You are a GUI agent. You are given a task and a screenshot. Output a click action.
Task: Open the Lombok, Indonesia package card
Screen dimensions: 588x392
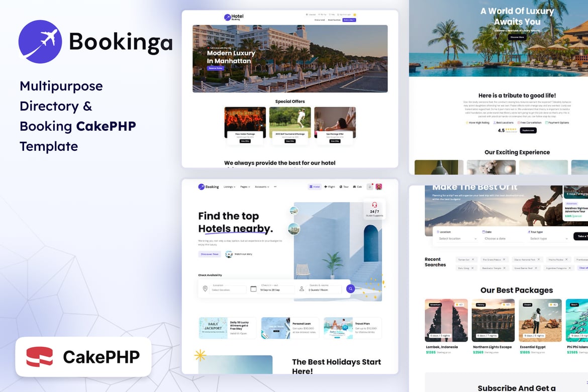pyautogui.click(x=446, y=327)
